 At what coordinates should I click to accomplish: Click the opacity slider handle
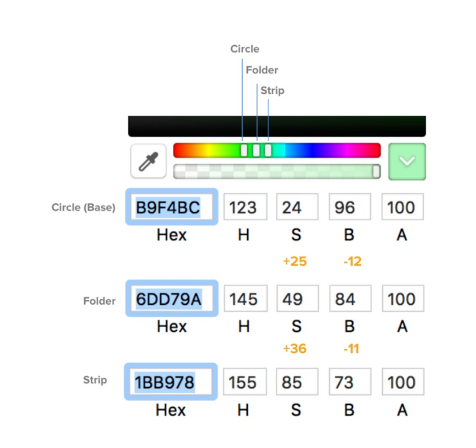point(376,171)
